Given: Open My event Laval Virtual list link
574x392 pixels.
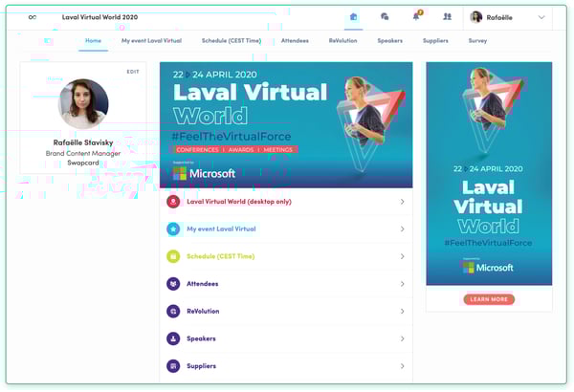Looking at the screenshot, I should pyautogui.click(x=221, y=229).
